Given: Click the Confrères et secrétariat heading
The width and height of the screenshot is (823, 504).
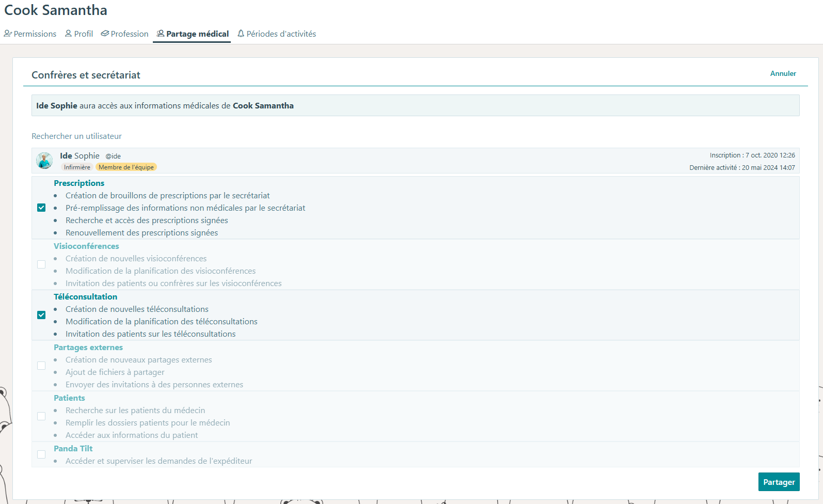Looking at the screenshot, I should pyautogui.click(x=86, y=75).
